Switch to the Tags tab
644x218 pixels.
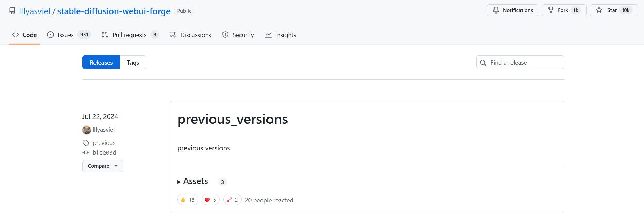(133, 63)
